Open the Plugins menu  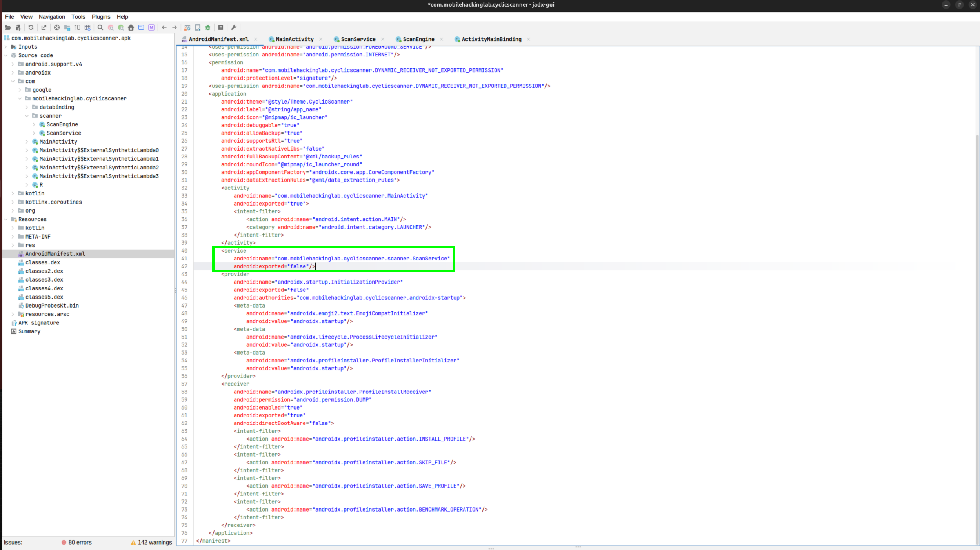101,17
